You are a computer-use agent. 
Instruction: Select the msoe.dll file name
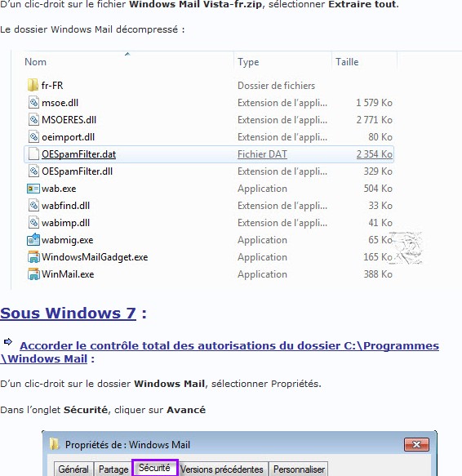60,103
